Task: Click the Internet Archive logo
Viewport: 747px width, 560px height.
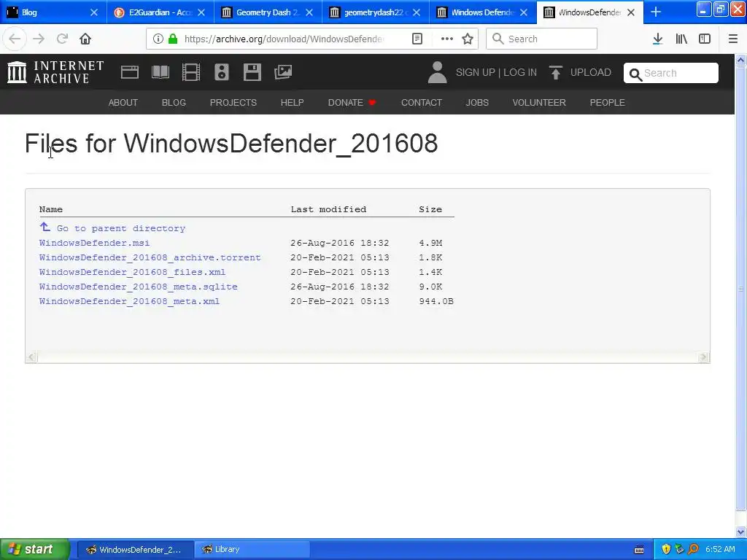Action: (x=55, y=72)
